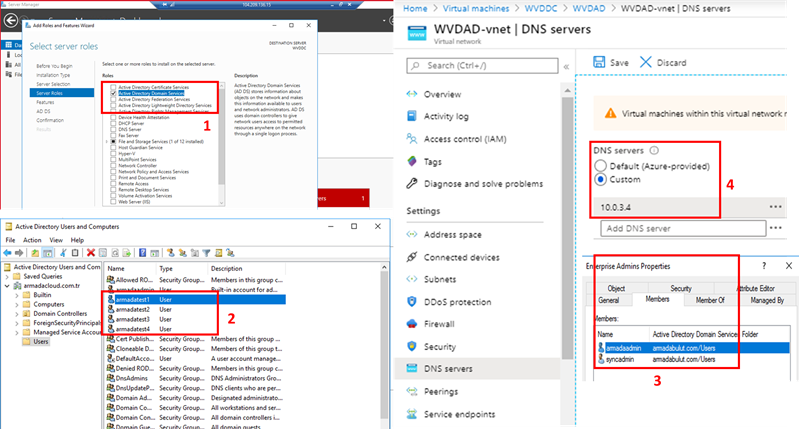Open the options menu for 10.0.3.4 DNS entry
Image resolution: width=799 pixels, height=429 pixels.
point(776,207)
